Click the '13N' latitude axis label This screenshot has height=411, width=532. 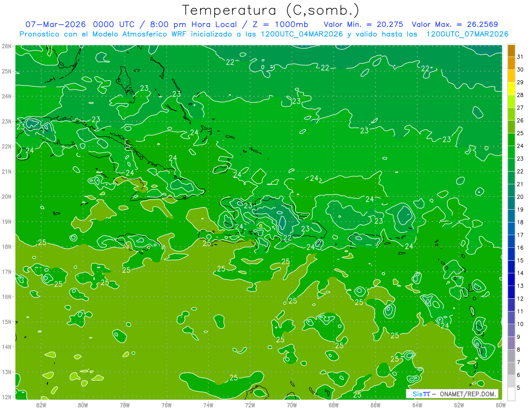point(6,372)
